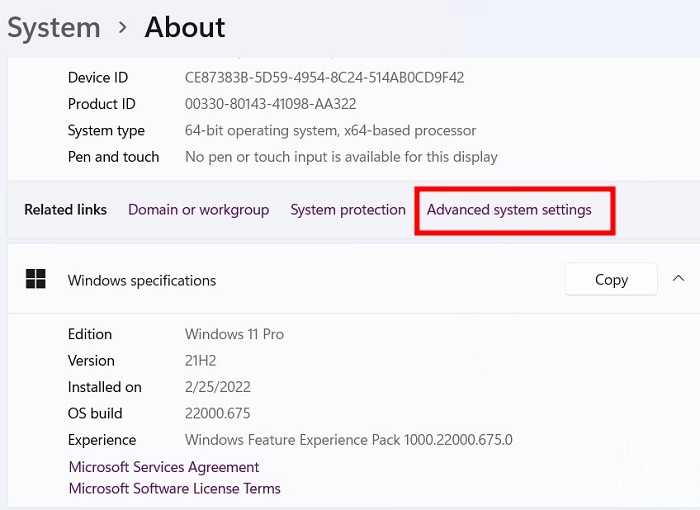
Task: Open Microsoft Services Agreement link
Action: click(164, 467)
